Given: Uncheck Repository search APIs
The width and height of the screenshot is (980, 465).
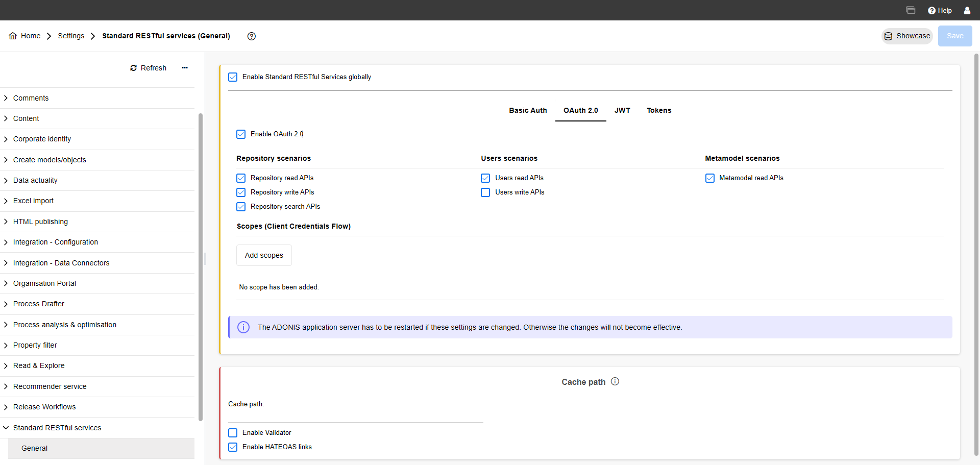Looking at the screenshot, I should 241,207.
